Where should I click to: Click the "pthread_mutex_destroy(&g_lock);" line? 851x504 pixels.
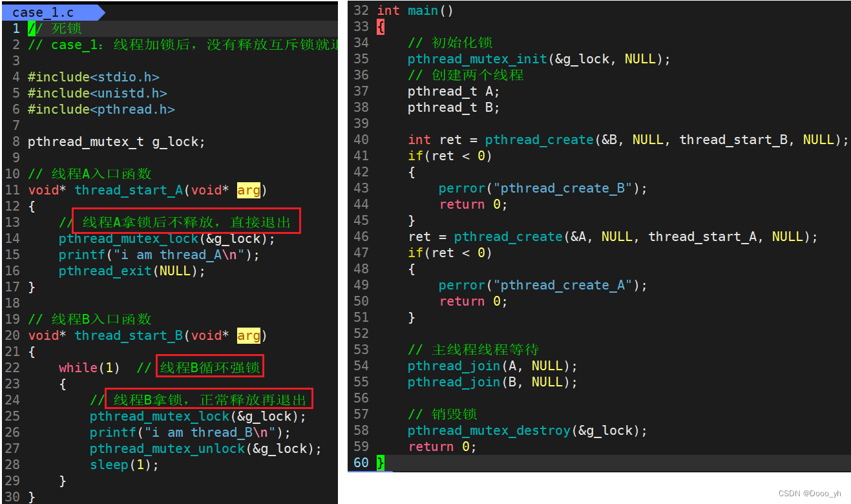click(x=527, y=430)
